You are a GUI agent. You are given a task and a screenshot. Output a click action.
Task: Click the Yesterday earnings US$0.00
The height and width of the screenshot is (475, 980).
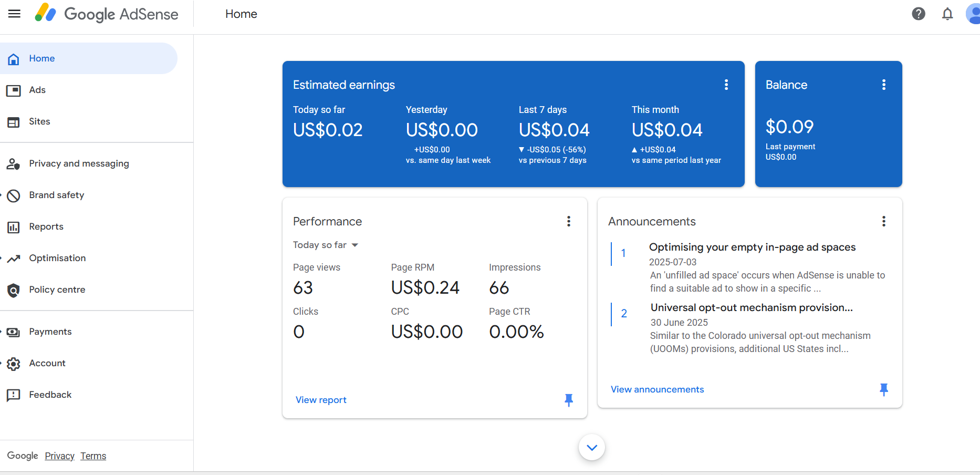click(x=442, y=130)
